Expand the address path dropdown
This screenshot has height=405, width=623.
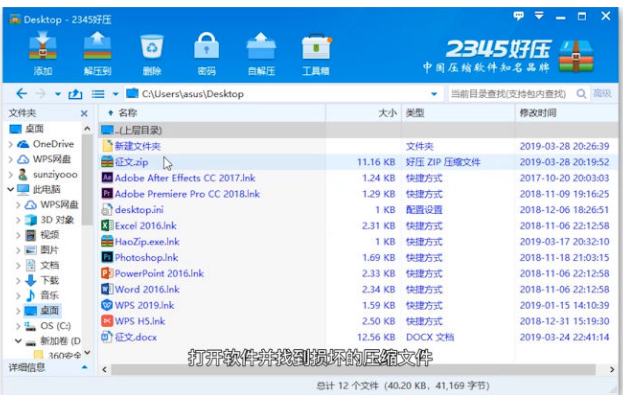(434, 94)
